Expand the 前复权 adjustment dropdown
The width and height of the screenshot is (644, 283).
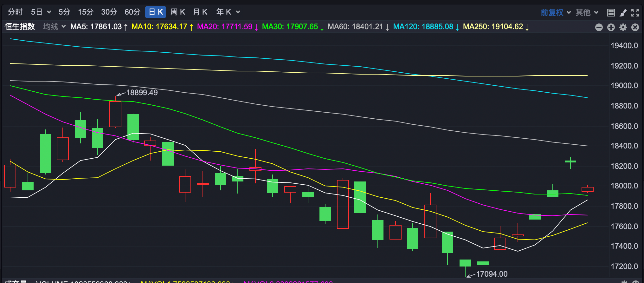[x=556, y=12]
